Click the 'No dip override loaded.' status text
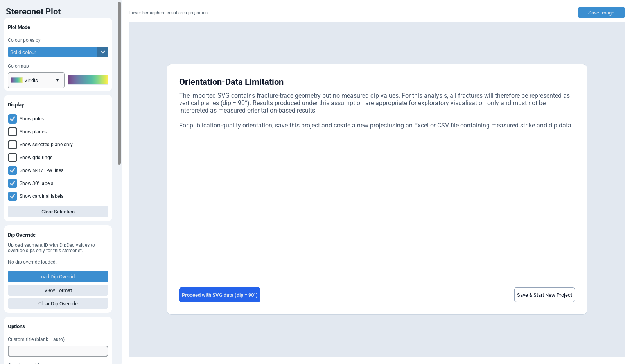Viewport: 632px width, 364px height. (32, 262)
